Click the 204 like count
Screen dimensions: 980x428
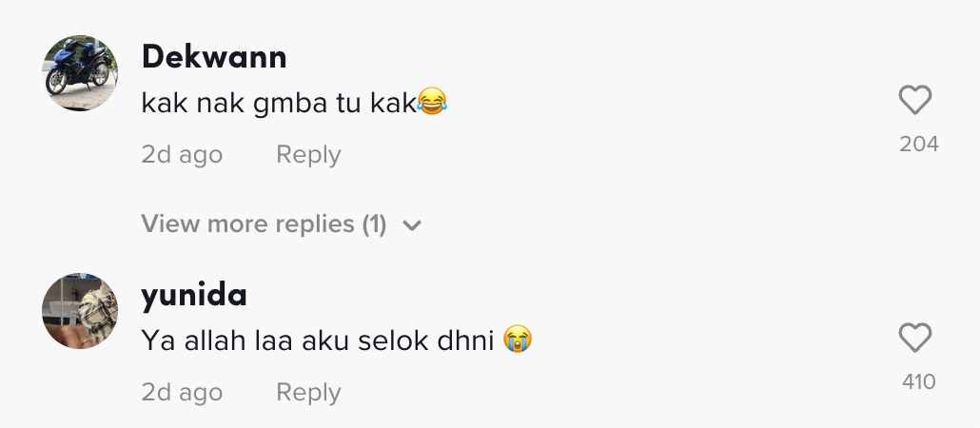(x=919, y=144)
